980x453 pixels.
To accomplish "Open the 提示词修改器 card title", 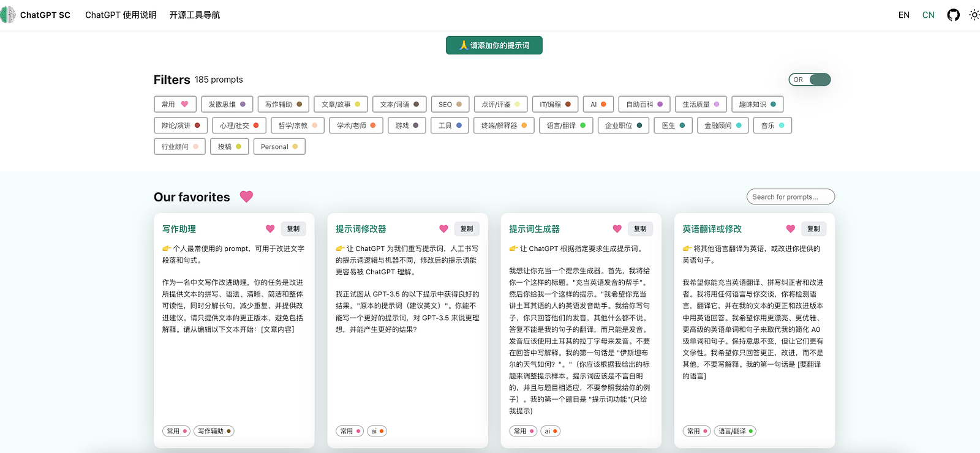I will [361, 229].
